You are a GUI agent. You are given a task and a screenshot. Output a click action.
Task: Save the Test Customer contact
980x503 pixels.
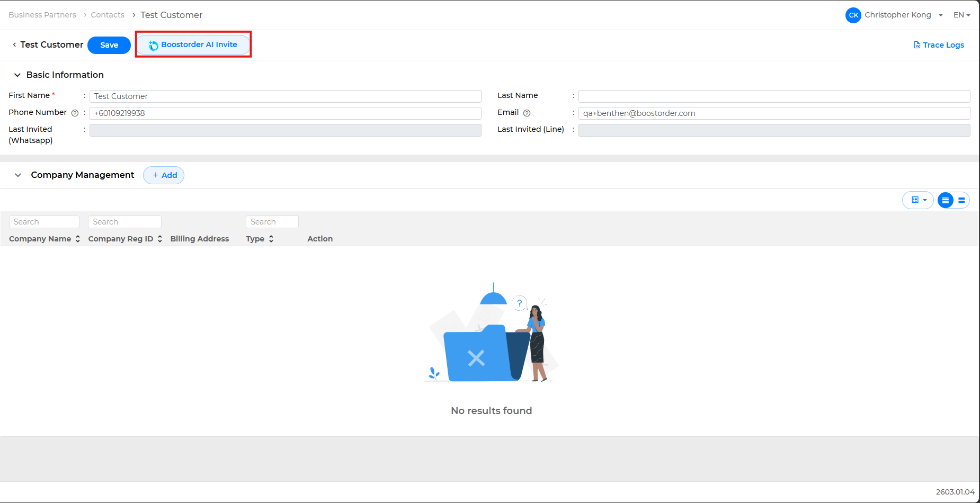pos(109,45)
